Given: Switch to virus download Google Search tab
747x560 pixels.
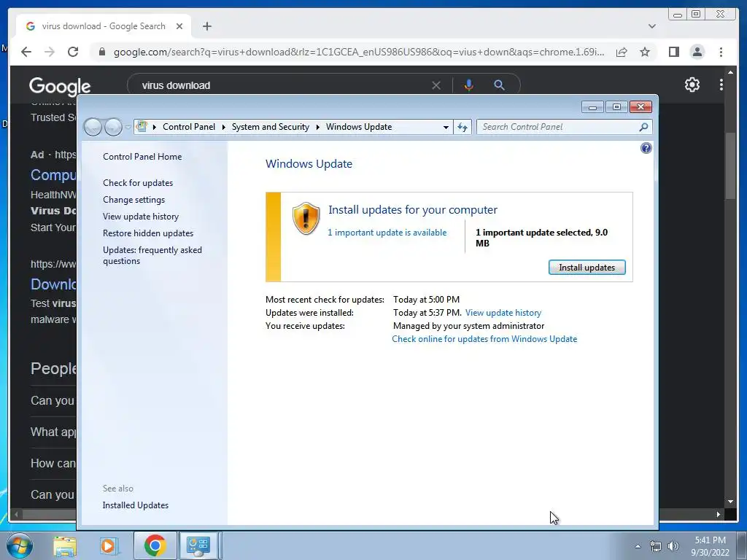Looking at the screenshot, I should point(104,26).
